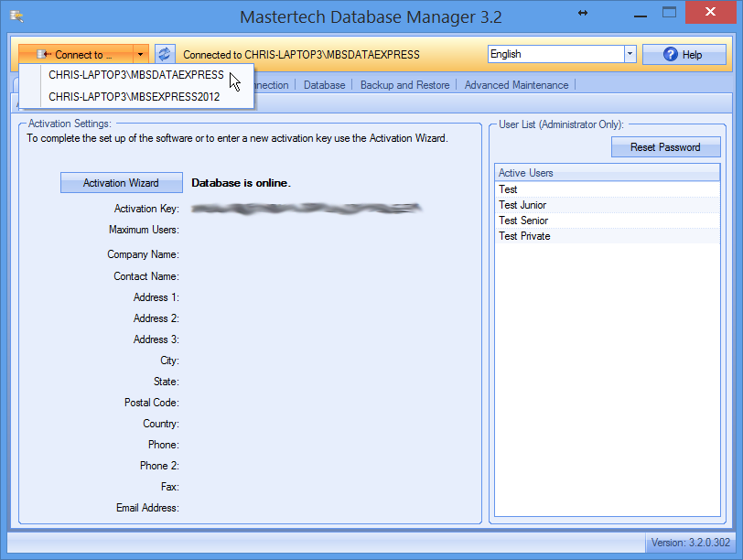Click the Connect to button
743x560 pixels.
click(76, 55)
